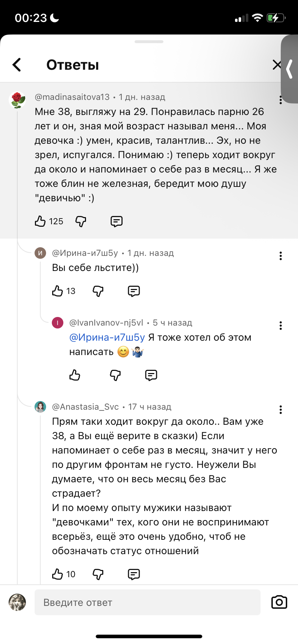Open @madinasaitova13's rose avatar profile
Image resolution: width=298 pixels, height=644 pixels.
click(x=17, y=100)
